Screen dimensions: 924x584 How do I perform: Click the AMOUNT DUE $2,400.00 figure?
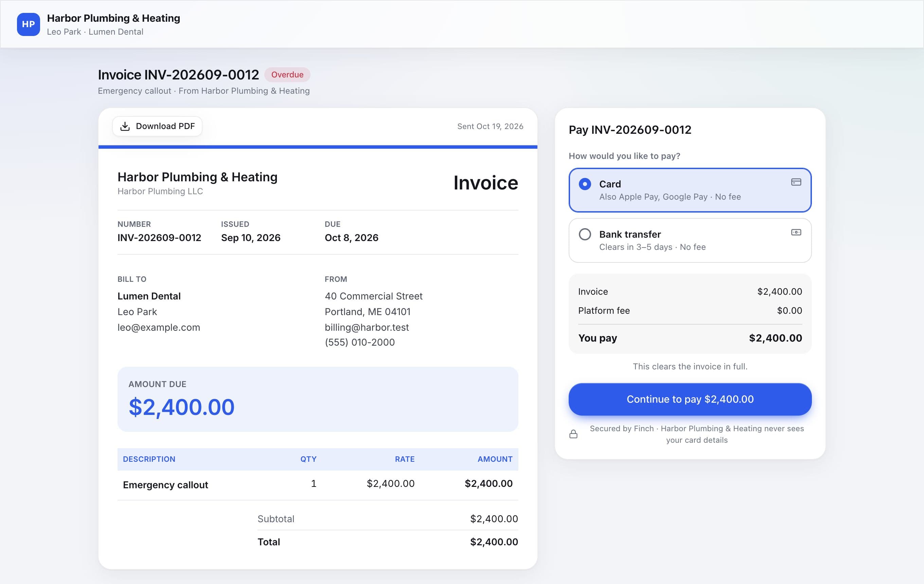[181, 407]
